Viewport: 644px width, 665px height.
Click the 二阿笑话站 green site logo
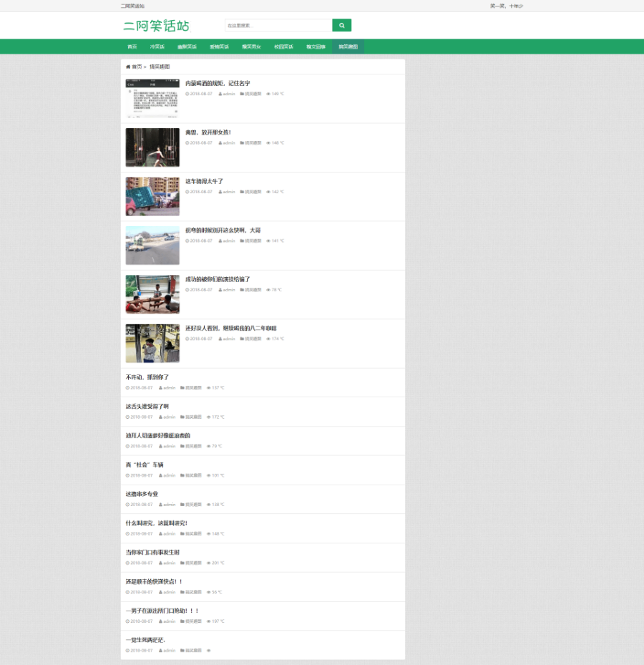[157, 26]
